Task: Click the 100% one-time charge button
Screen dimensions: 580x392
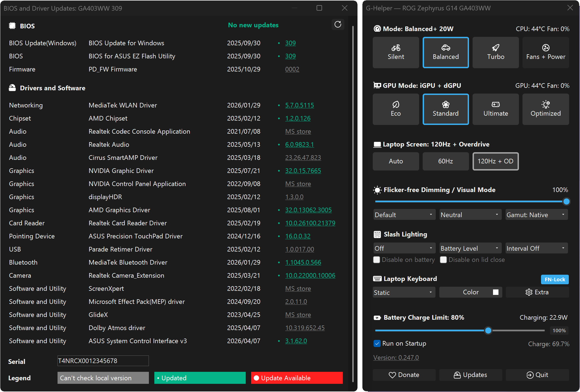Action: coord(559,330)
